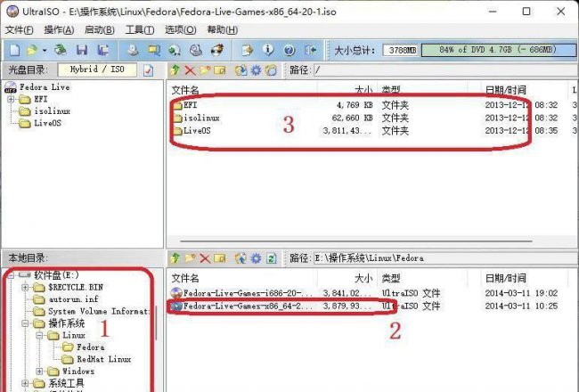Click the blue gear icon in ISO pane toolbar
The width and height of the screenshot is (579, 392).
pyautogui.click(x=256, y=69)
